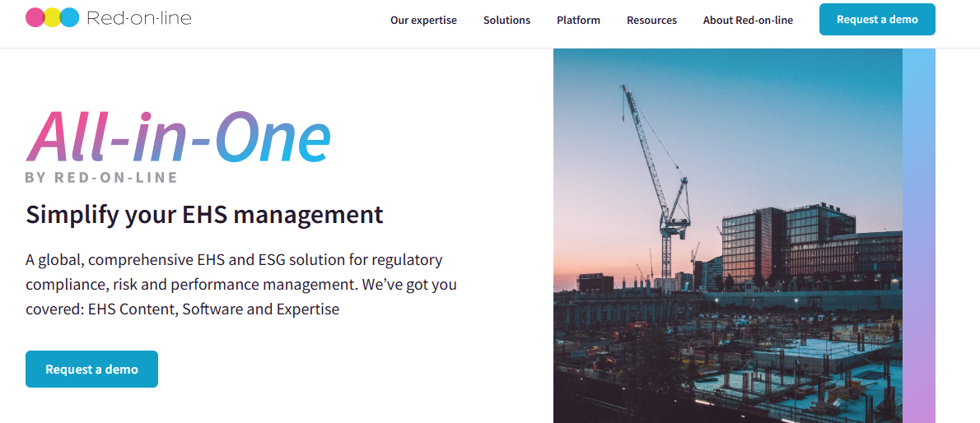This screenshot has height=423, width=980.
Task: Click the yellow circle in the logo
Action: pyautogui.click(x=52, y=17)
